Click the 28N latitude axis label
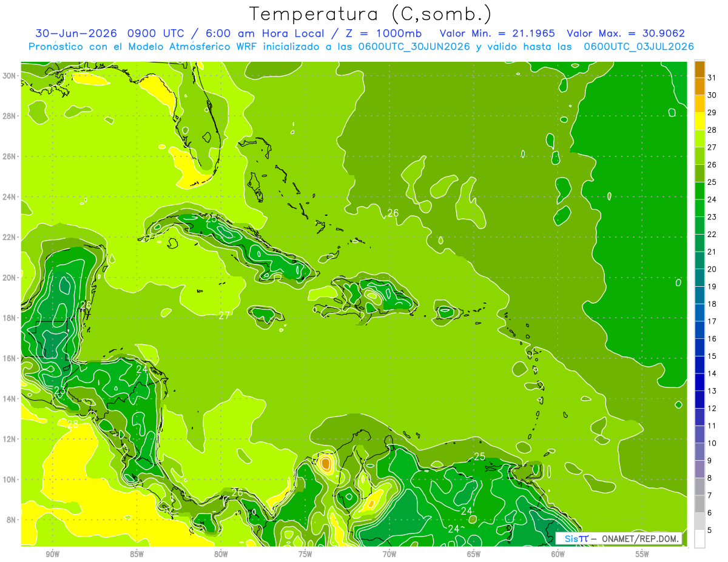The width and height of the screenshot is (728, 562). [x=10, y=116]
